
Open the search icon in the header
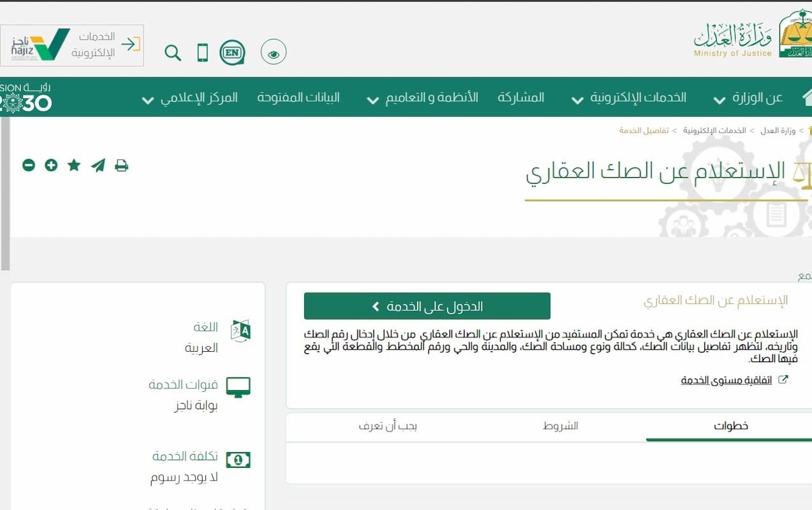pyautogui.click(x=172, y=53)
